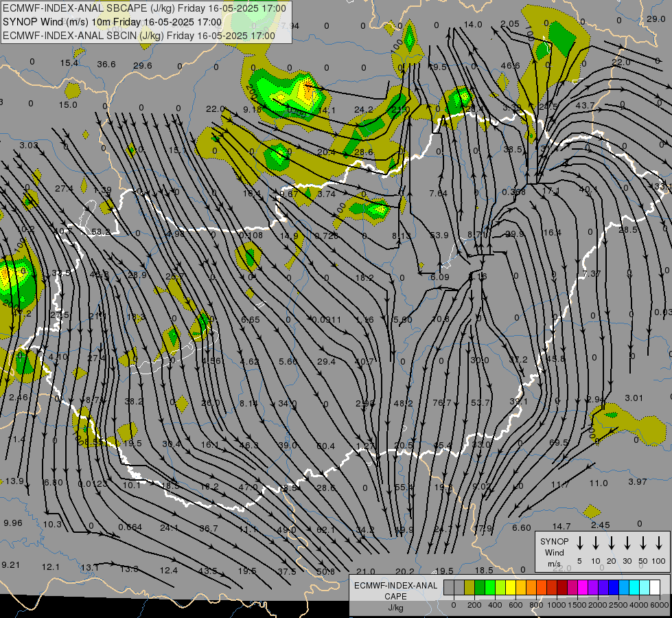Select the pure yellow CAPE legend swatch
The height and width of the screenshot is (618, 672).
click(511, 587)
